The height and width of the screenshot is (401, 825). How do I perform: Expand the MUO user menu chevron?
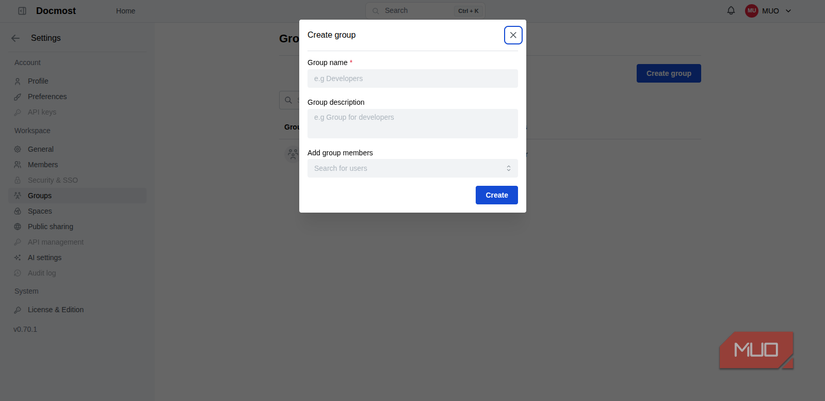[x=788, y=11]
